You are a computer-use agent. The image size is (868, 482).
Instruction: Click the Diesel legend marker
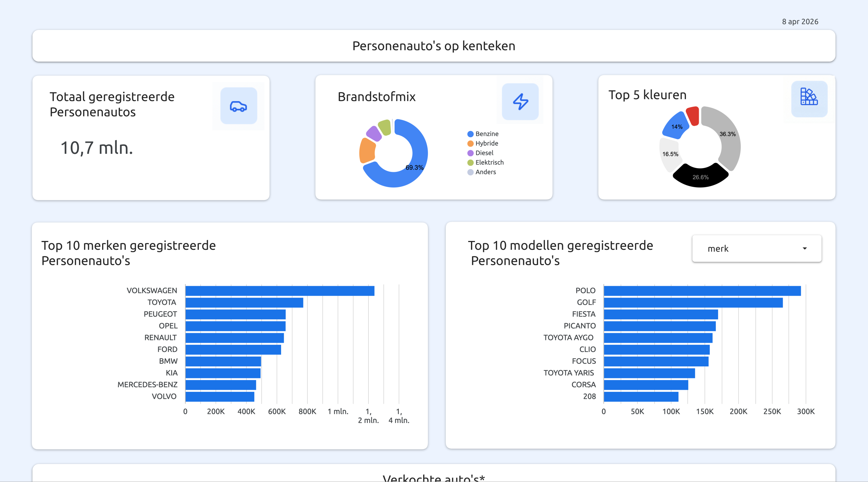click(x=470, y=153)
